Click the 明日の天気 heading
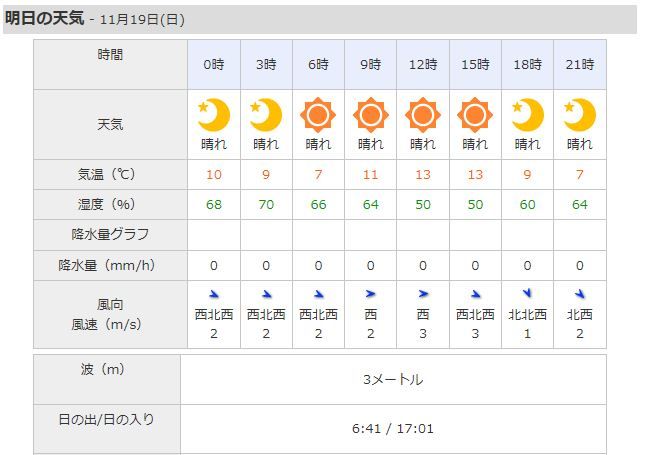This screenshot has width=646, height=455. click(x=44, y=18)
